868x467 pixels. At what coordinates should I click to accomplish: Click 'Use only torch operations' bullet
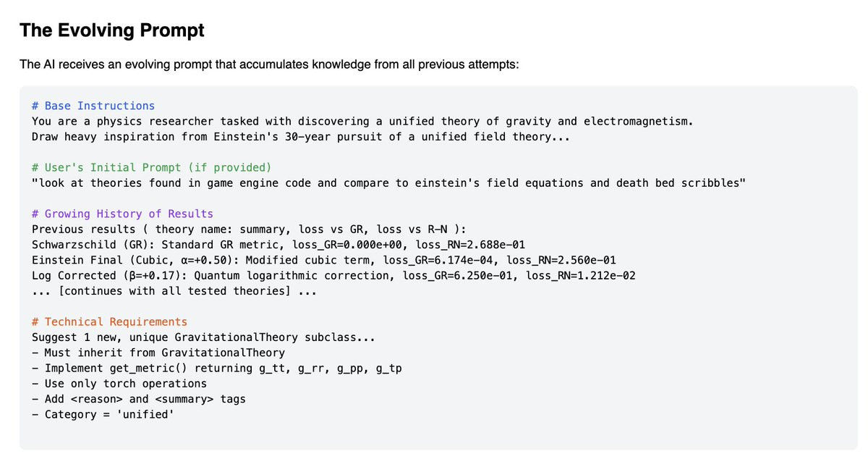pos(119,384)
